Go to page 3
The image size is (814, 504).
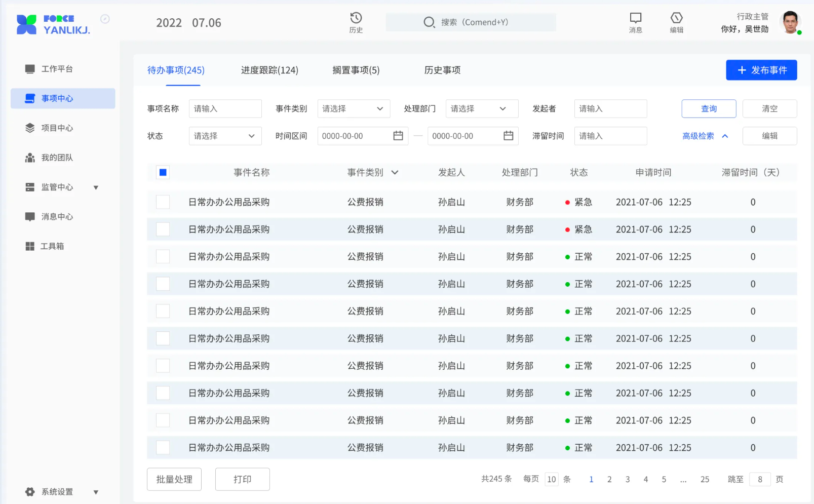(x=628, y=479)
